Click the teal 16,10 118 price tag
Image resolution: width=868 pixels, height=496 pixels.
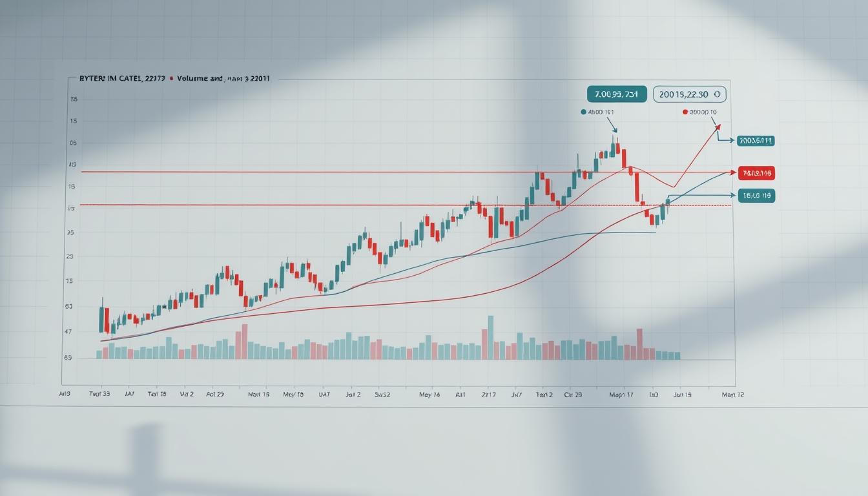click(756, 196)
